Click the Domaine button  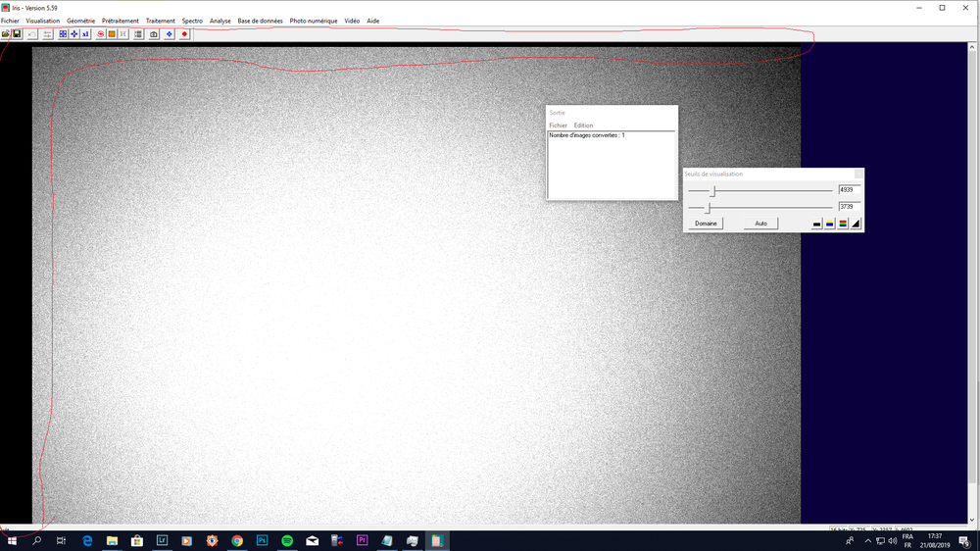[706, 224]
